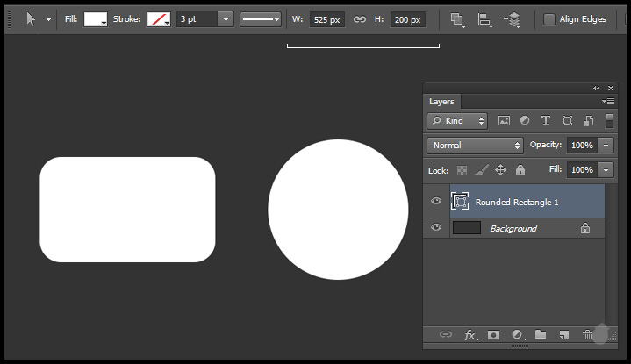The image size is (631, 364).
Task: Enable the Align Edges checkbox
Action: (549, 19)
